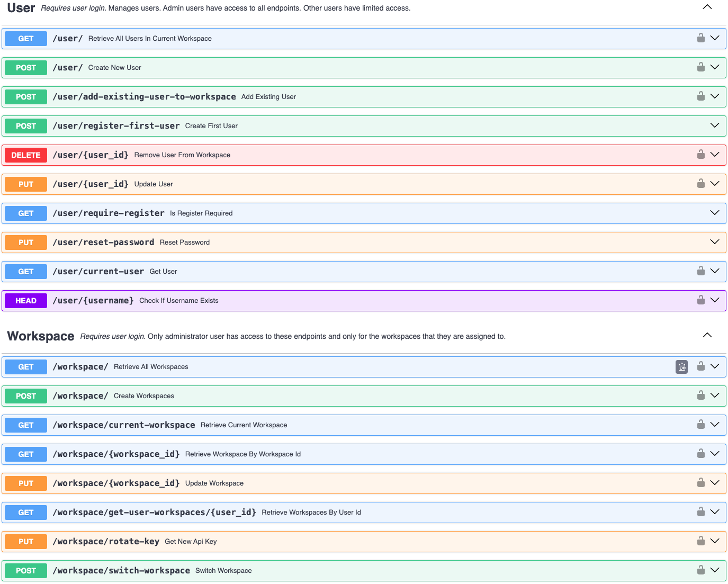Open the User section heading

click(21, 8)
